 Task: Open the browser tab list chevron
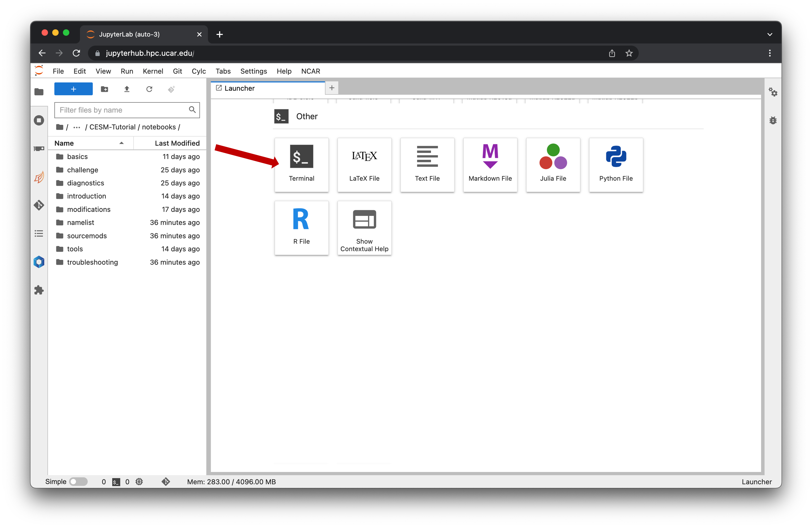(x=769, y=34)
